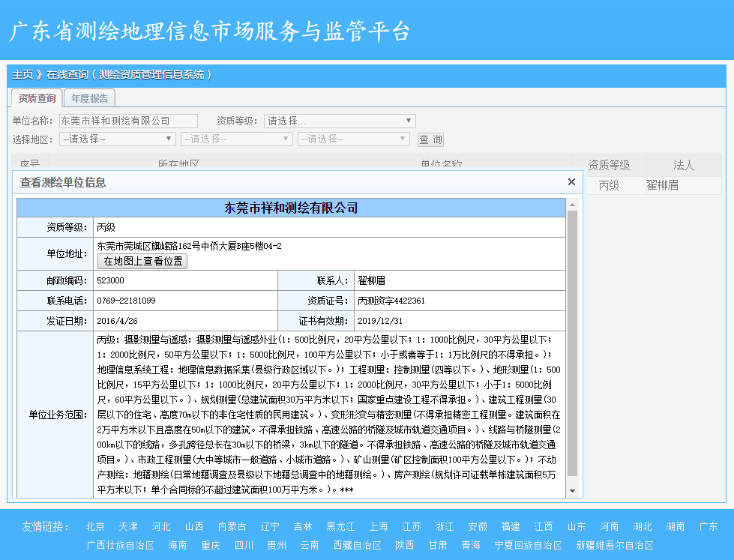Open 西藏自治区 friendly link

[357, 545]
